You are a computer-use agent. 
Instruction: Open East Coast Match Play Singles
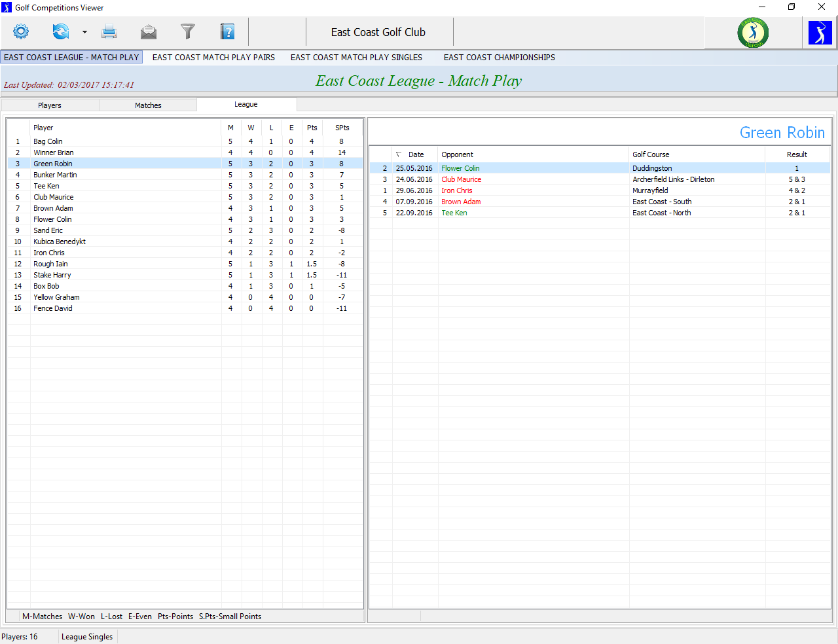coord(356,57)
